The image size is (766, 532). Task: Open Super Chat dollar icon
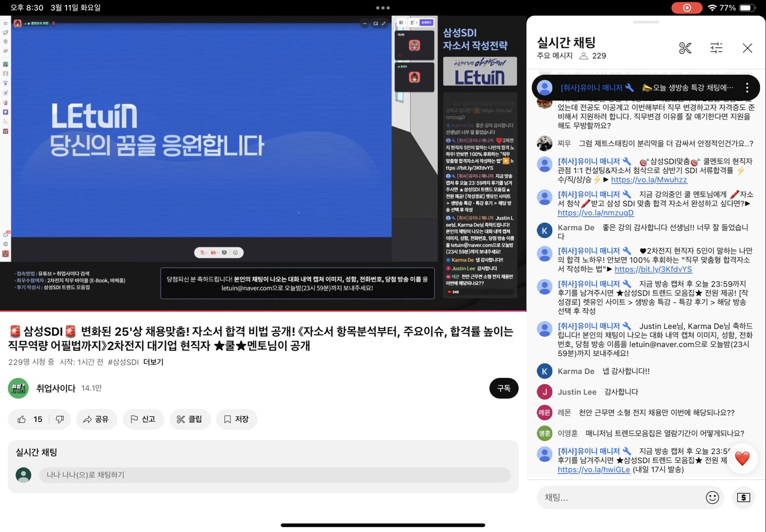point(743,497)
